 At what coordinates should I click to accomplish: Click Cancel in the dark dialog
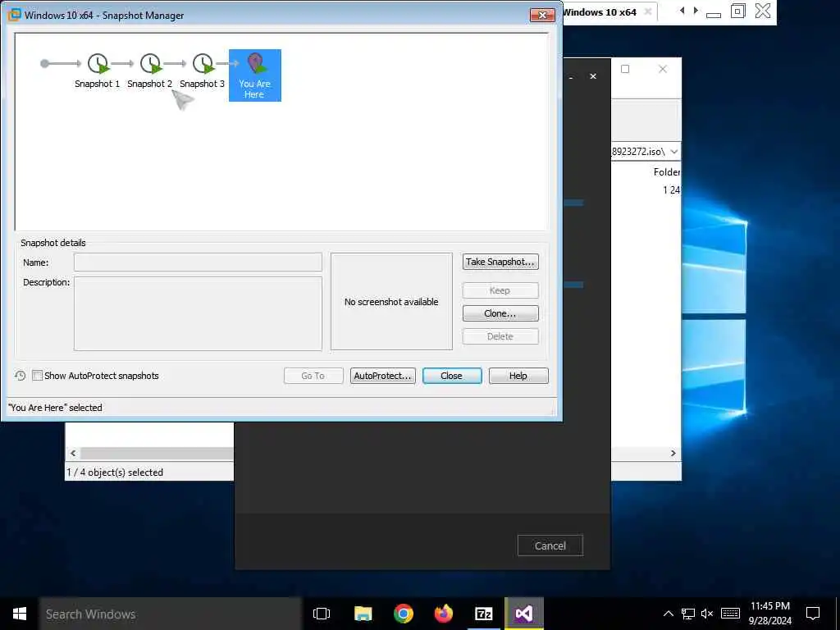click(550, 546)
